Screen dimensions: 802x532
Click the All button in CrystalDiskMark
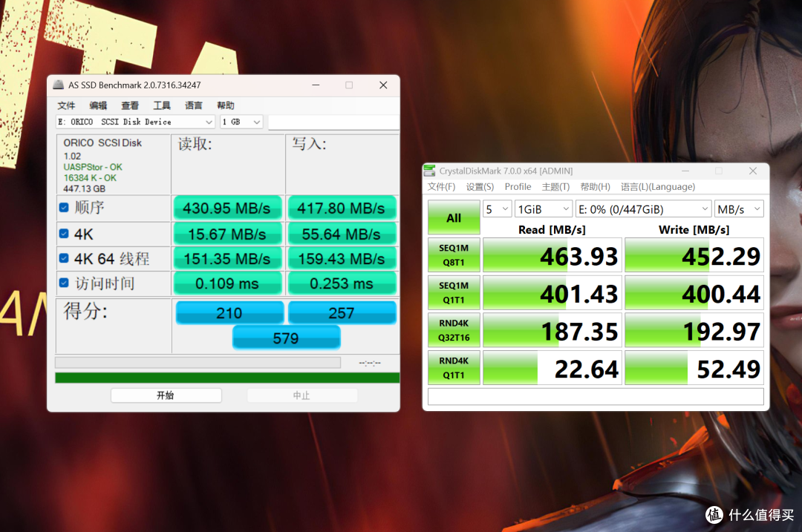(x=454, y=217)
